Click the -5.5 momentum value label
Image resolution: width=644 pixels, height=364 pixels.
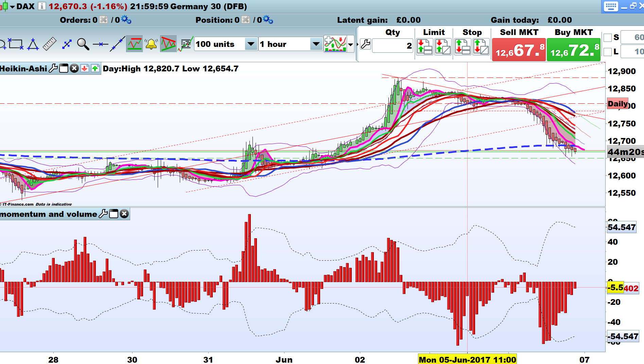[615, 288]
